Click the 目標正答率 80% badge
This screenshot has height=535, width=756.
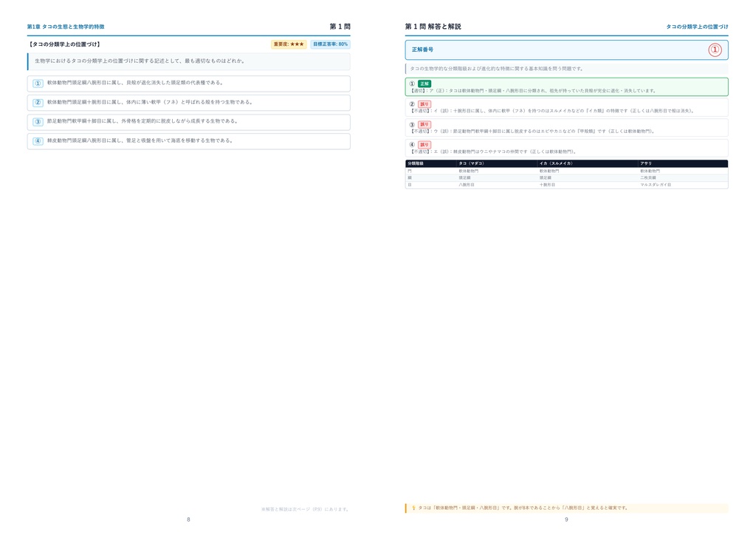(x=330, y=44)
